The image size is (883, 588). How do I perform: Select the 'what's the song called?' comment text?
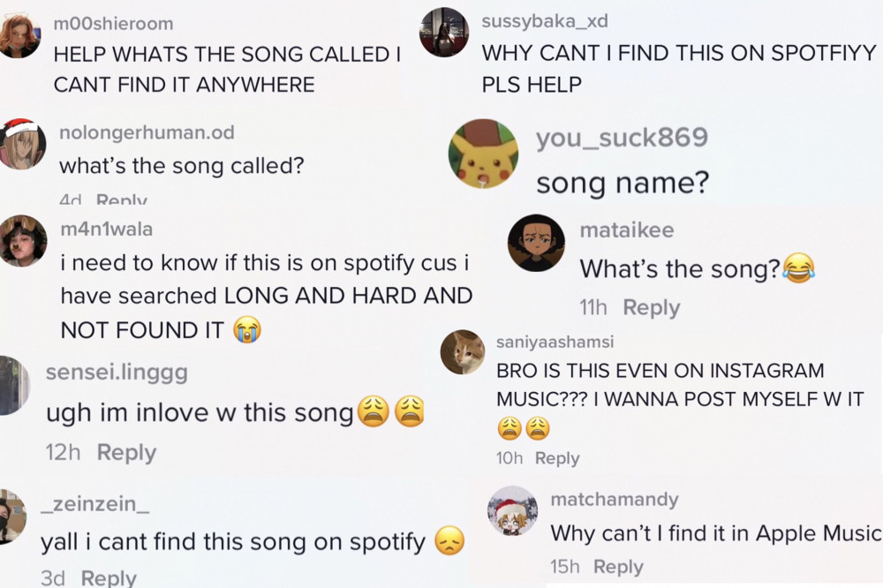coord(181,166)
